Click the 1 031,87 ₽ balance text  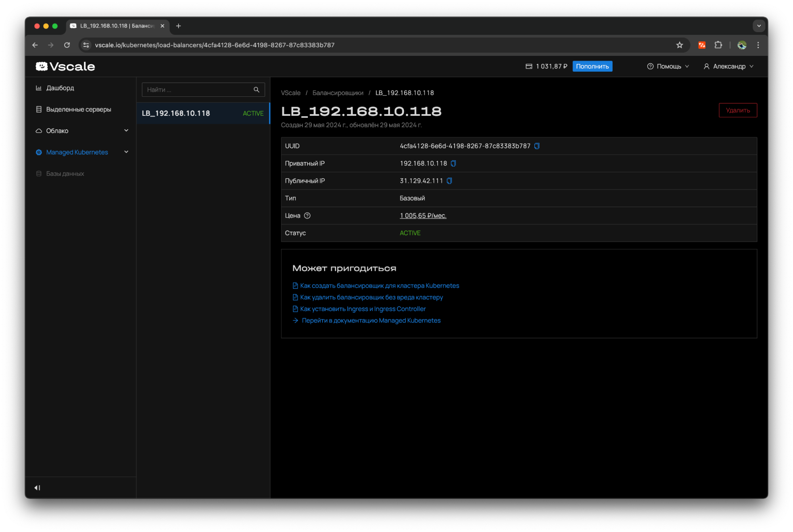551,66
